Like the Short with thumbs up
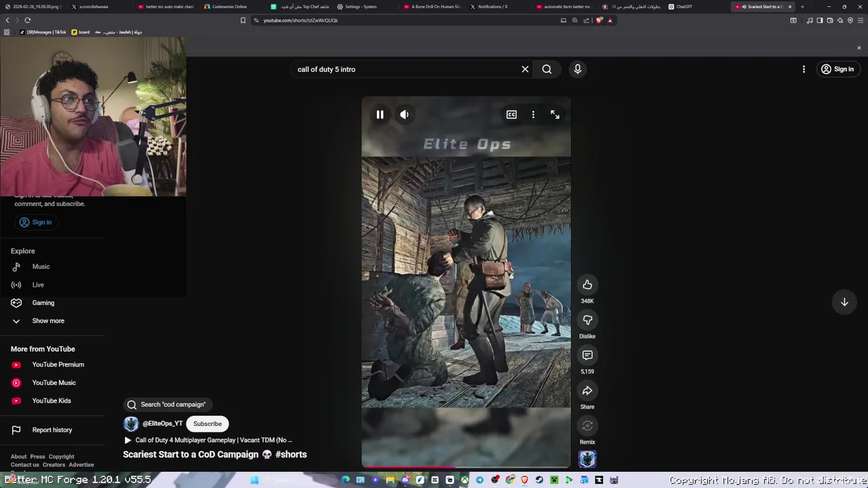The image size is (868, 488). coord(587,285)
